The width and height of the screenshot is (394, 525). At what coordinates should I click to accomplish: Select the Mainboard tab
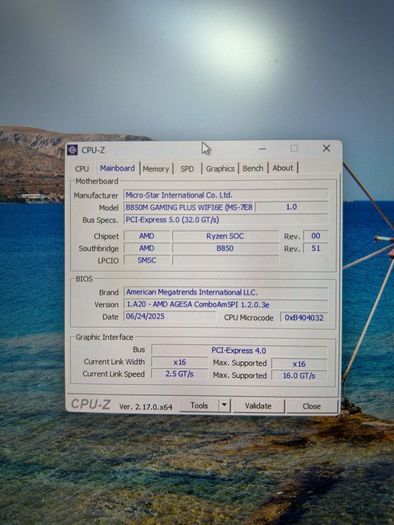click(117, 168)
